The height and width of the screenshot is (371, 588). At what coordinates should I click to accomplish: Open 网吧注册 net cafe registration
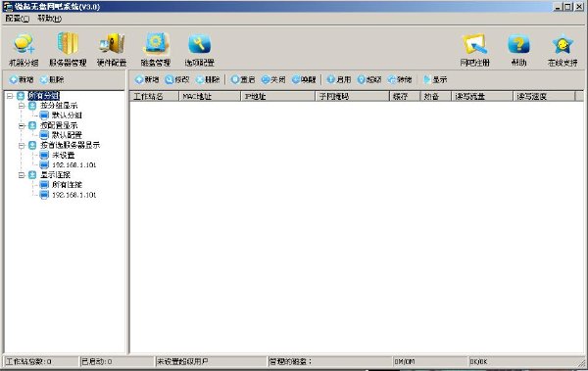tap(474, 49)
